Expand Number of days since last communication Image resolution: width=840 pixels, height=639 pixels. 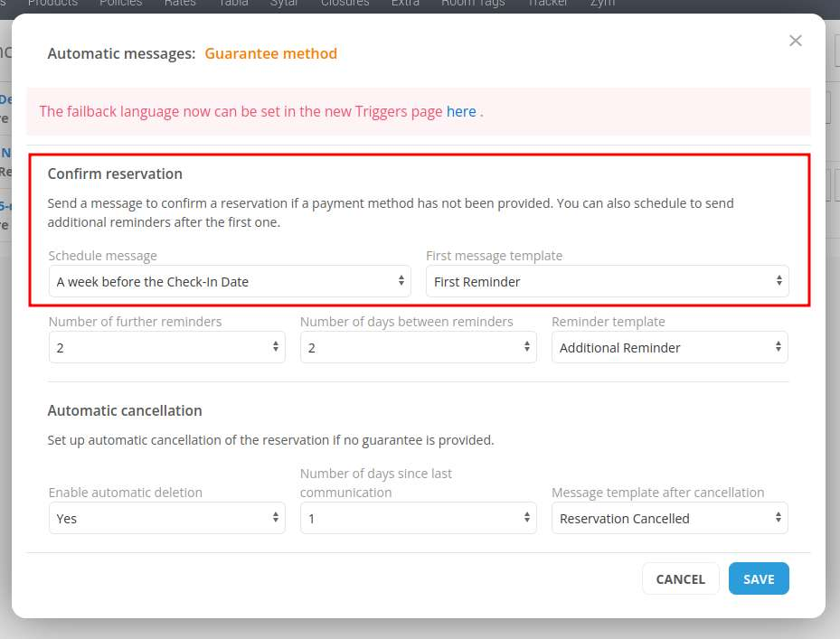419,519
